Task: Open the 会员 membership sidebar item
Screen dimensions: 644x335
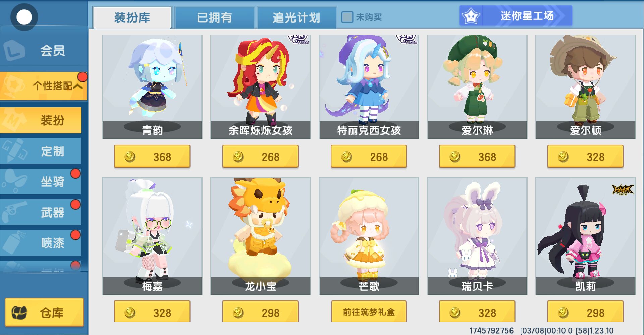Action: point(44,51)
